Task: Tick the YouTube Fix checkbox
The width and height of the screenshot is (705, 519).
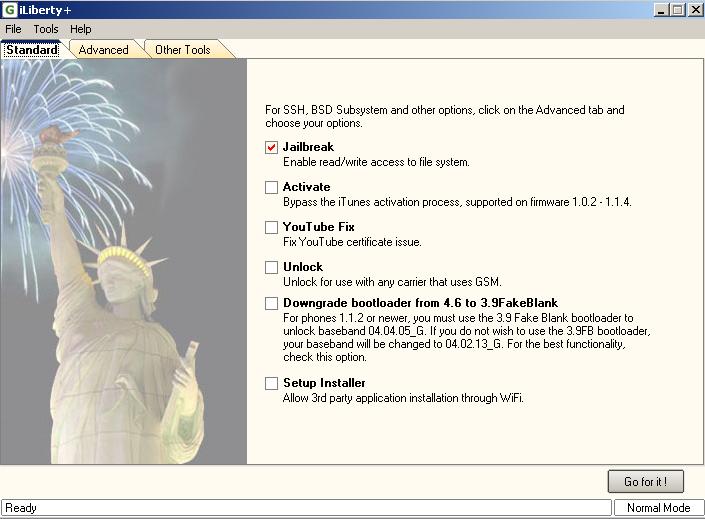Action: point(271,227)
